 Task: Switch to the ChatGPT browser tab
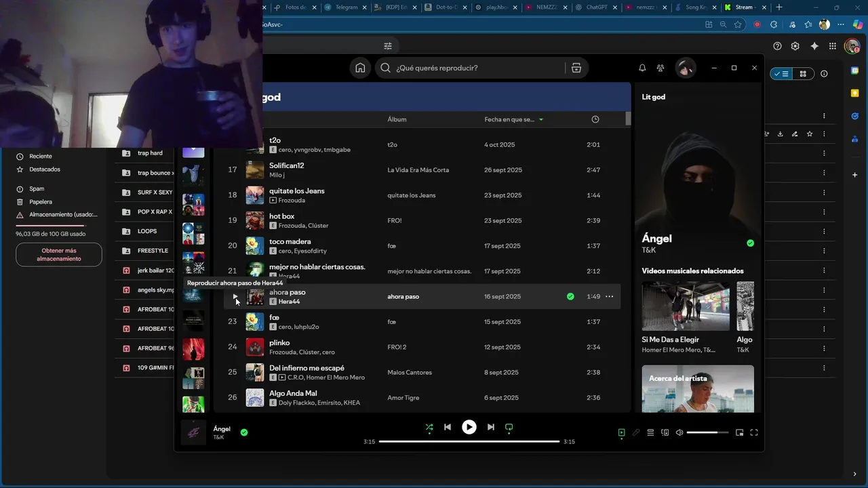tap(597, 7)
